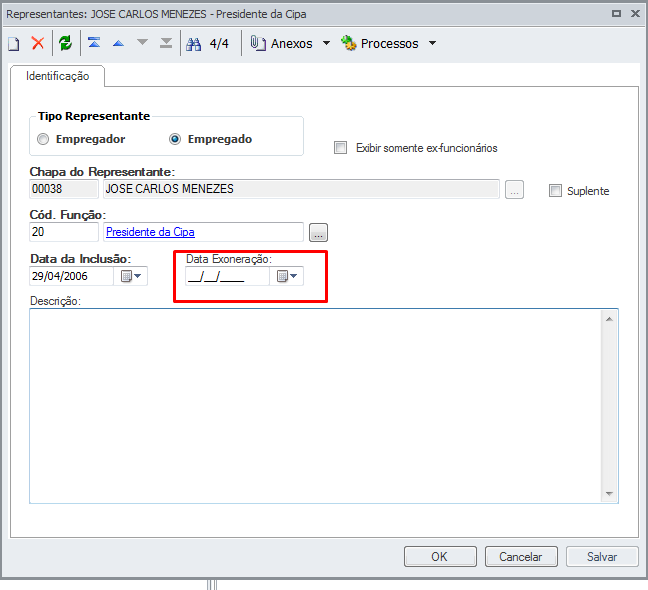Open Anexos attachments
The image size is (648, 590).
(x=282, y=43)
